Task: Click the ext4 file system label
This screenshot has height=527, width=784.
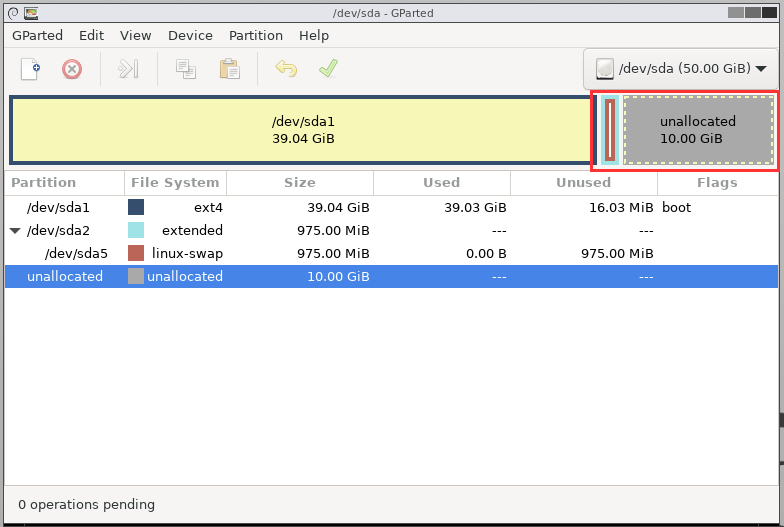Action: click(x=208, y=208)
